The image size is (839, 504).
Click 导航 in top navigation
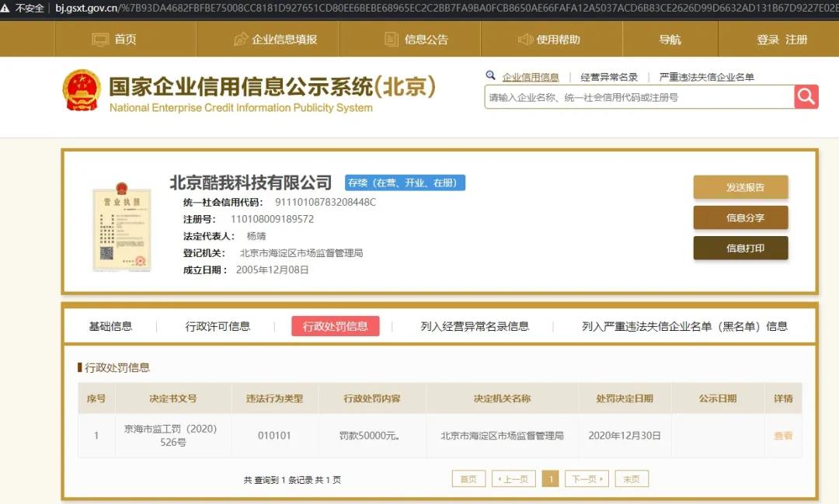tap(670, 40)
